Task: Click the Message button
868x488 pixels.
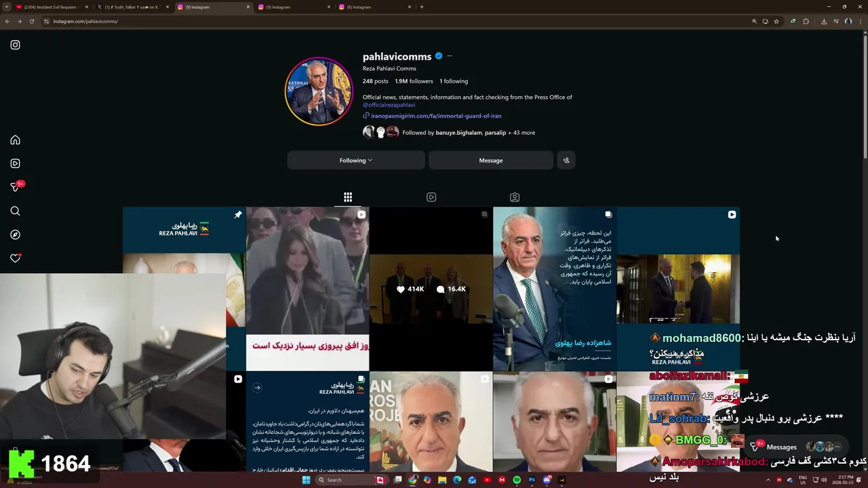Action: (491, 161)
